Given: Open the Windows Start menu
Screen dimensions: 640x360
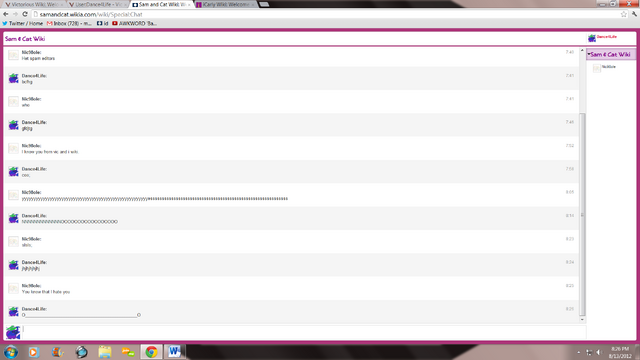Looking at the screenshot, I should coord(11,352).
